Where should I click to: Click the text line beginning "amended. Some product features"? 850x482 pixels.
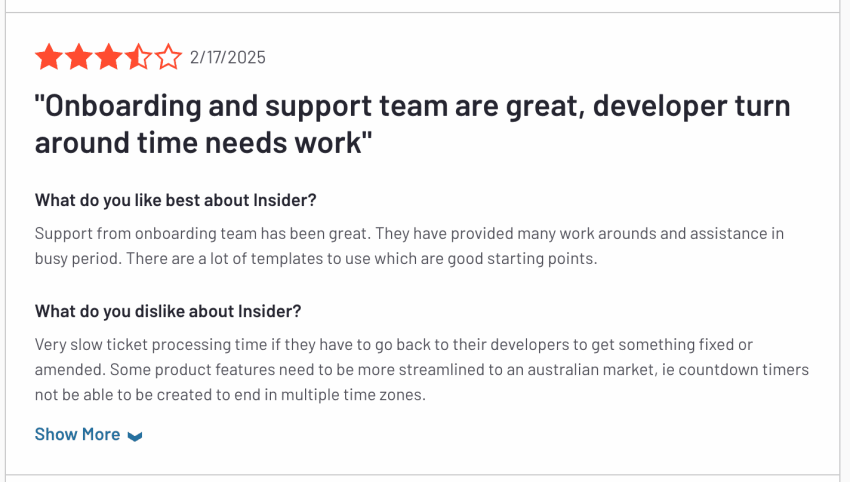tap(422, 370)
